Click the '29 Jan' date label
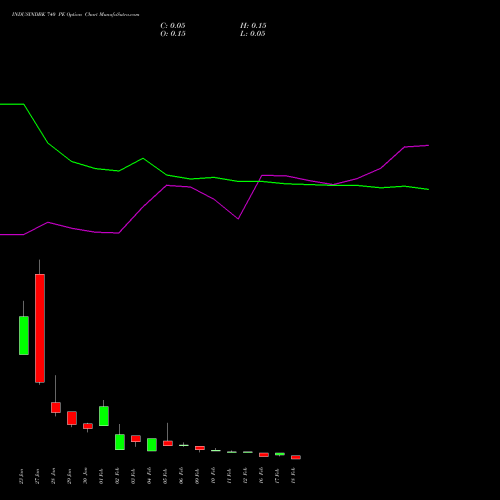The image size is (500, 500). (69, 476)
